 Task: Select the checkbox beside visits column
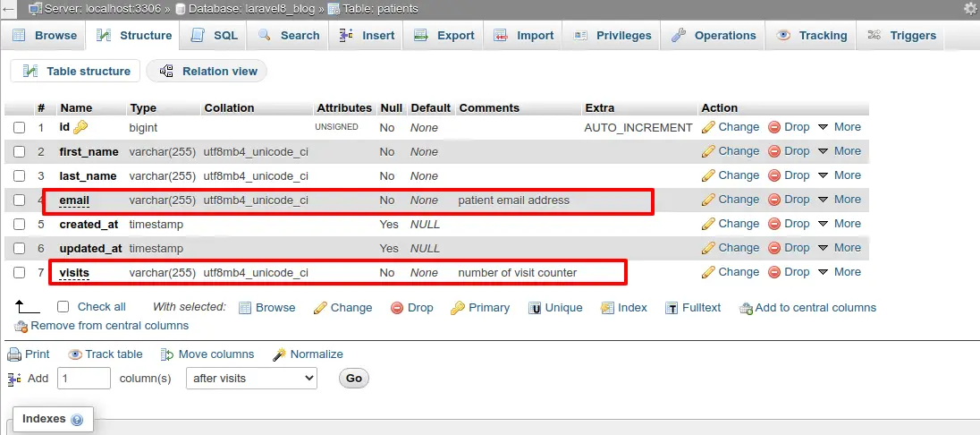(20, 272)
